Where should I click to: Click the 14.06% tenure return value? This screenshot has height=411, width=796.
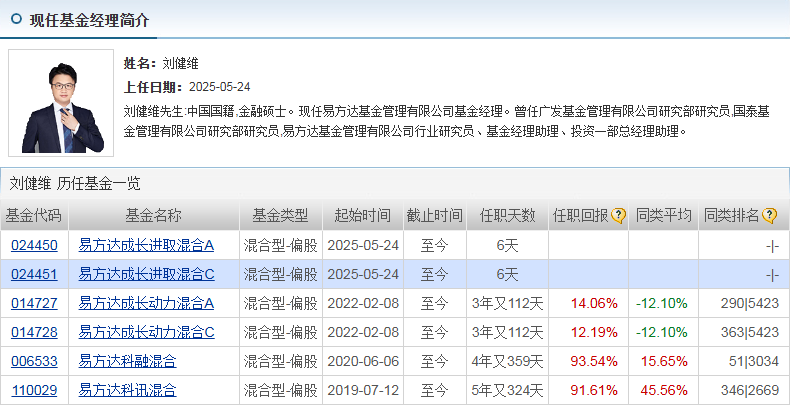click(x=594, y=303)
